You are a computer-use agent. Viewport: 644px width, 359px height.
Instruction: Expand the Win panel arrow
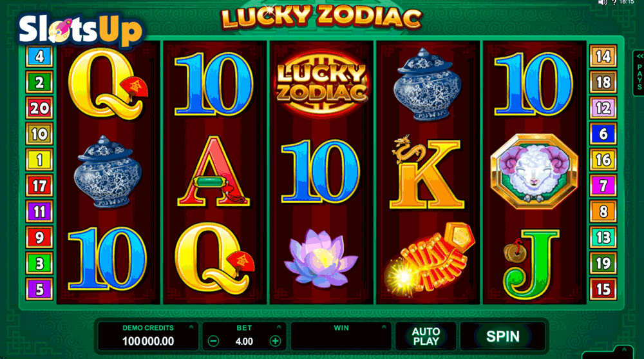(384, 327)
